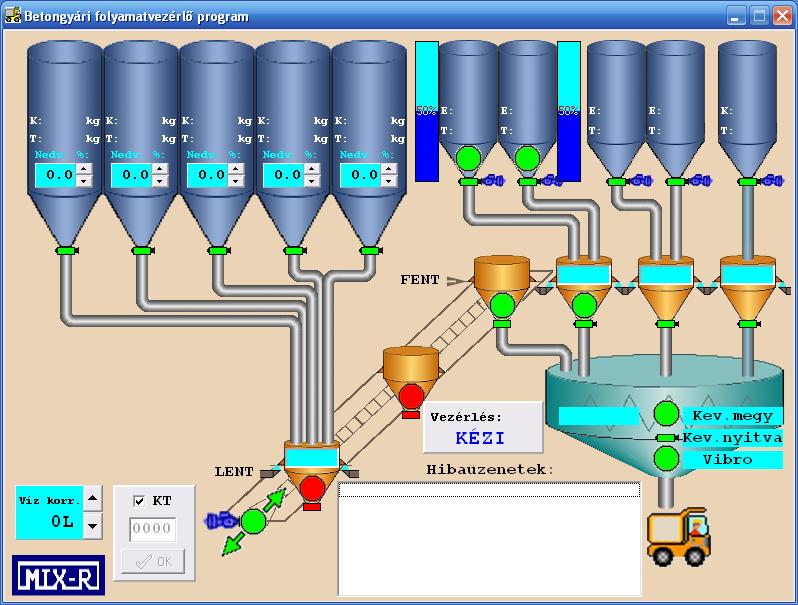Screen dimensions: 798x605
Task: Click the blue motor of the rightmost K: silo
Action: [x=773, y=180]
